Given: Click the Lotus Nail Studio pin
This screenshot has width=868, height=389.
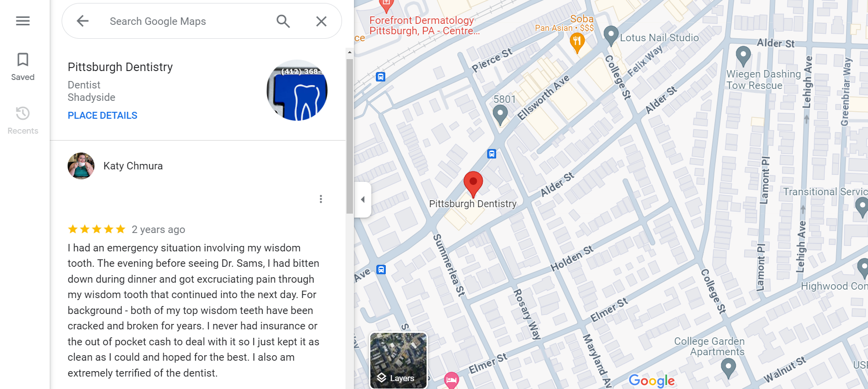Looking at the screenshot, I should pyautogui.click(x=611, y=36).
